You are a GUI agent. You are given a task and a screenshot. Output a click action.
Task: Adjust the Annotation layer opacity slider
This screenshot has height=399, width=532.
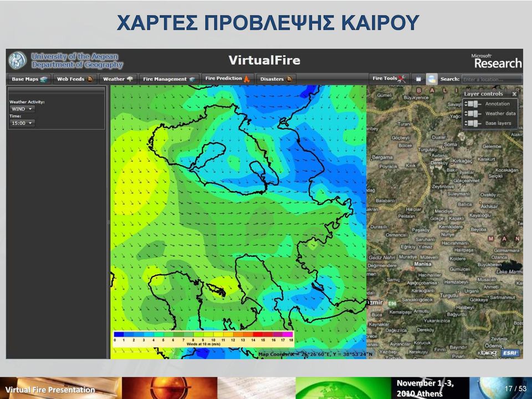coord(475,104)
